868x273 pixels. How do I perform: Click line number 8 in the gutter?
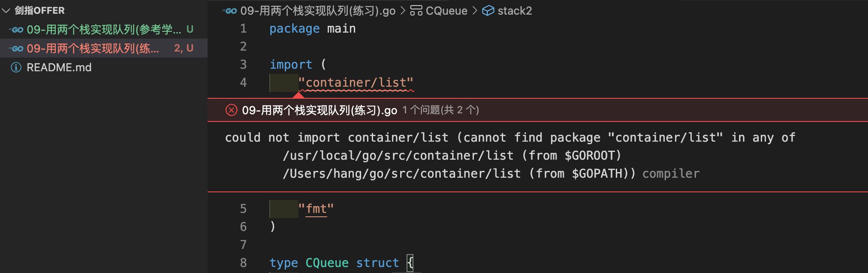(x=243, y=263)
